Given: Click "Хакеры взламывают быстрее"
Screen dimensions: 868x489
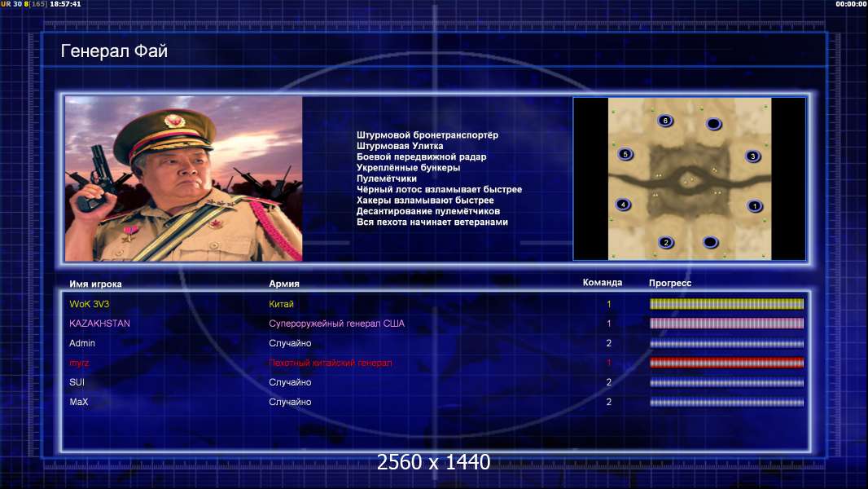Looking at the screenshot, I should (425, 200).
